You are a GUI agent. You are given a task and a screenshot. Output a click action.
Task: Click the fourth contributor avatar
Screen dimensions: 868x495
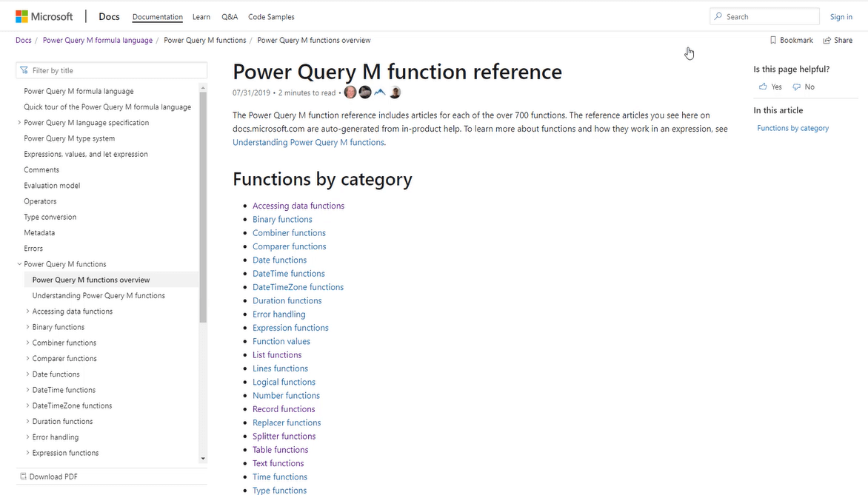395,92
